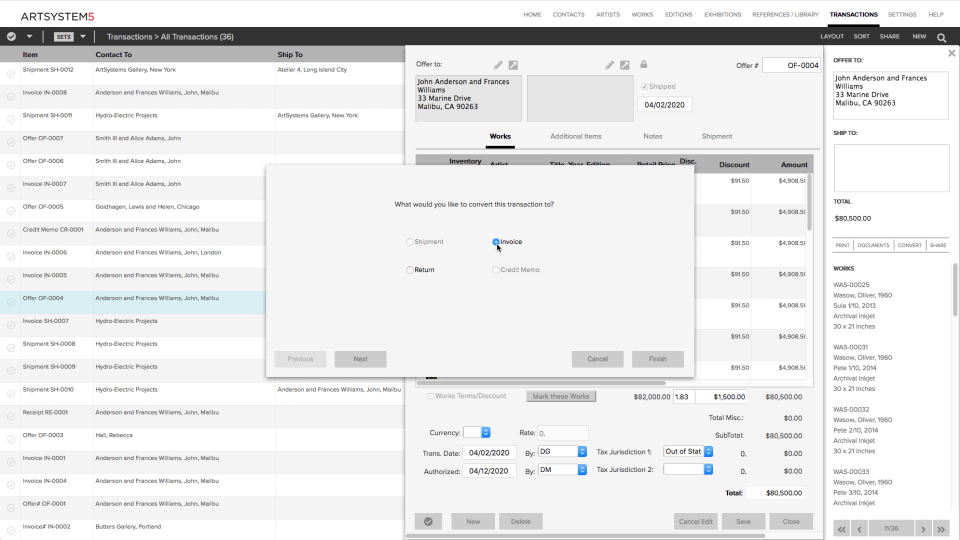Open the Currency dropdown

click(x=477, y=432)
